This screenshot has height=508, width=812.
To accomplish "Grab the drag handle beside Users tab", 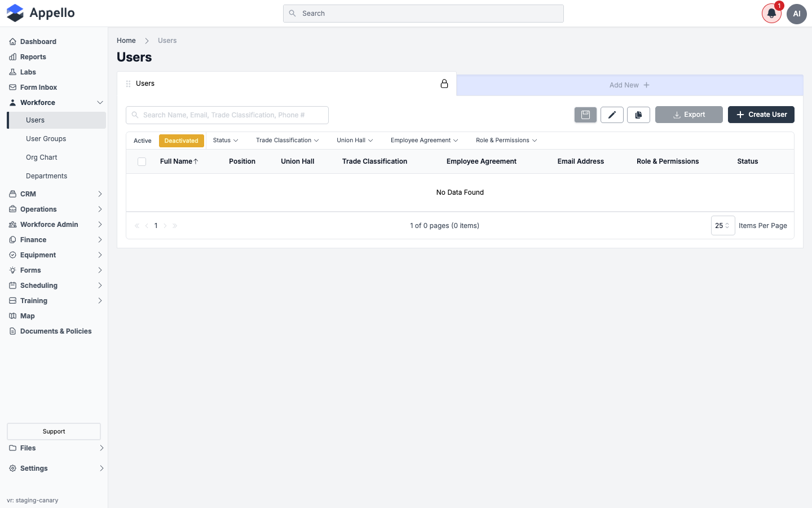I will coord(128,84).
